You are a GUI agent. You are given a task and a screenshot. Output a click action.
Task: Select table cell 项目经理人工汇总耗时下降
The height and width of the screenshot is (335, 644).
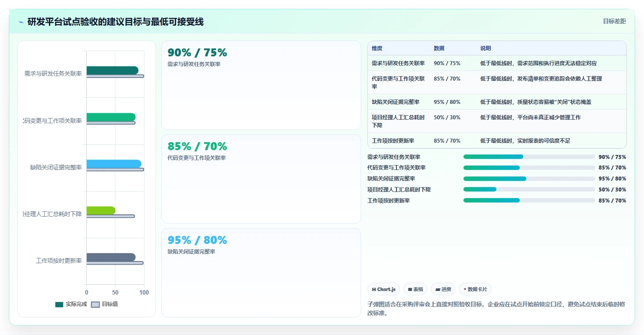tap(398, 121)
